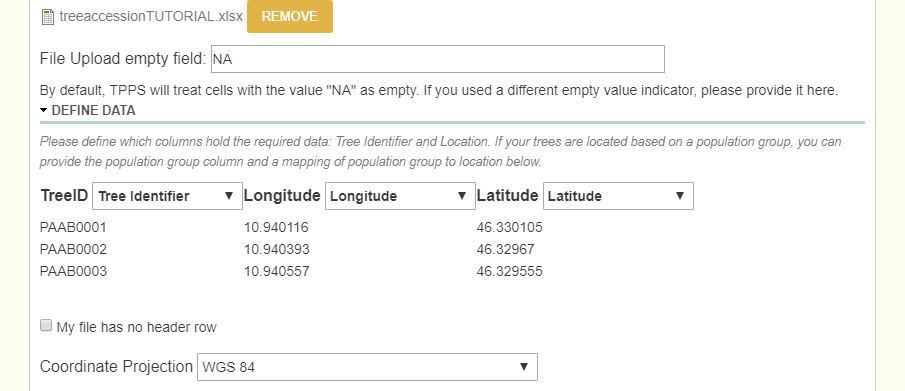Select the PAAB0001 tree ID cell
Image resolution: width=905 pixels, height=391 pixels.
(73, 228)
